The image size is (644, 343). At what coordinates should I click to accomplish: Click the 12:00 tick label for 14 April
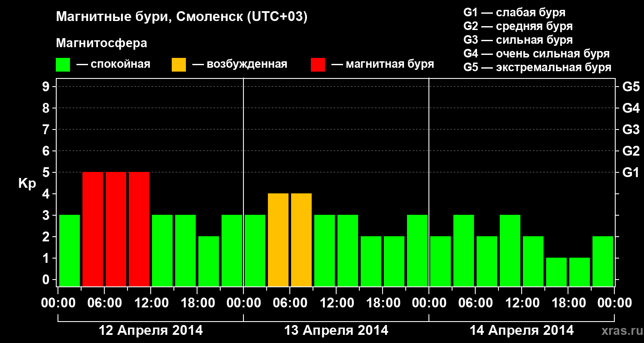pyautogui.click(x=522, y=303)
